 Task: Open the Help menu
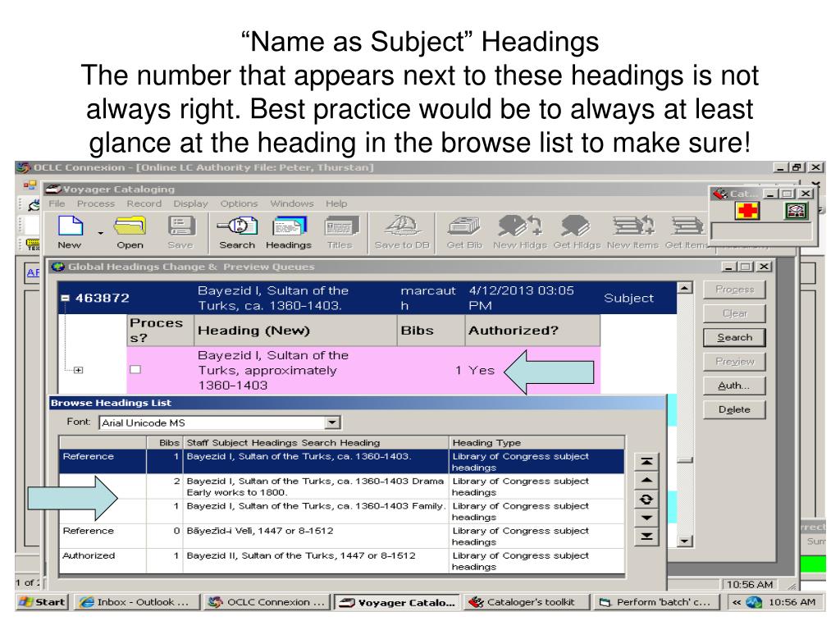336,203
